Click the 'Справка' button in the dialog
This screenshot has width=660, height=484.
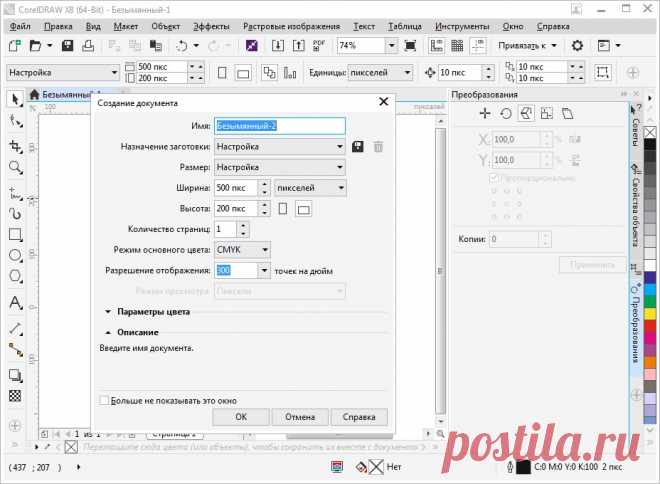click(x=359, y=417)
